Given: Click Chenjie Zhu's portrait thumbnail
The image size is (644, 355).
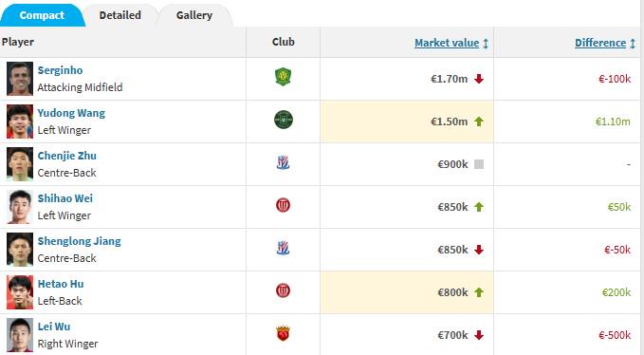Looking at the screenshot, I should [20, 164].
